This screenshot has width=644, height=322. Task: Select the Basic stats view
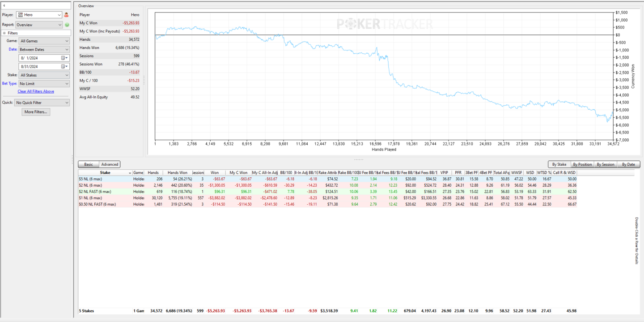coord(89,164)
